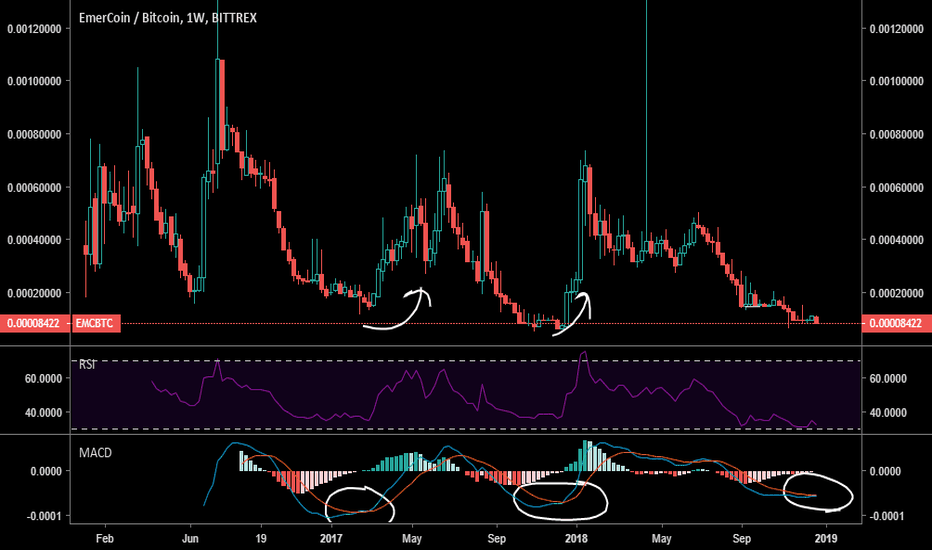The width and height of the screenshot is (932, 550).
Task: Click the EmerCoin / Bitcoin chart title
Action: (x=168, y=18)
